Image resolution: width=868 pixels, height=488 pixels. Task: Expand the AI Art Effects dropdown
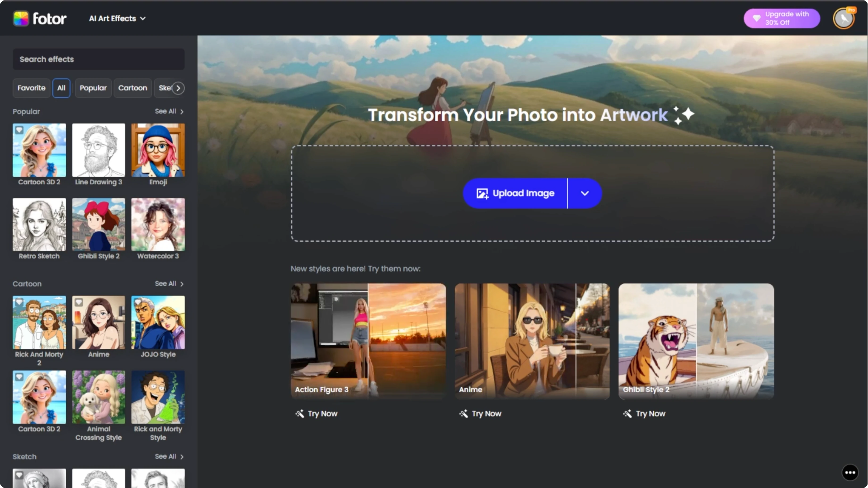tap(117, 19)
